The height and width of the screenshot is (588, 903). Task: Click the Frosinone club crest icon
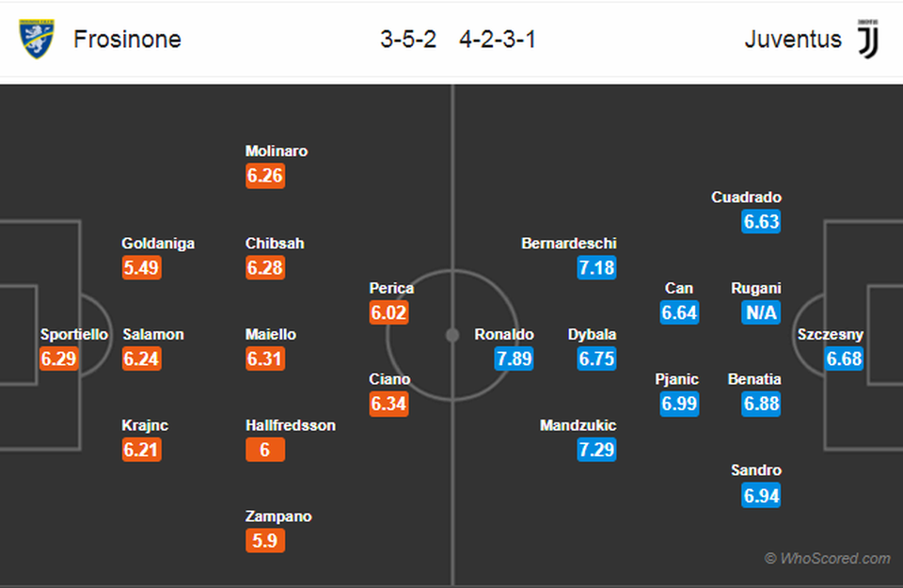pyautogui.click(x=37, y=39)
